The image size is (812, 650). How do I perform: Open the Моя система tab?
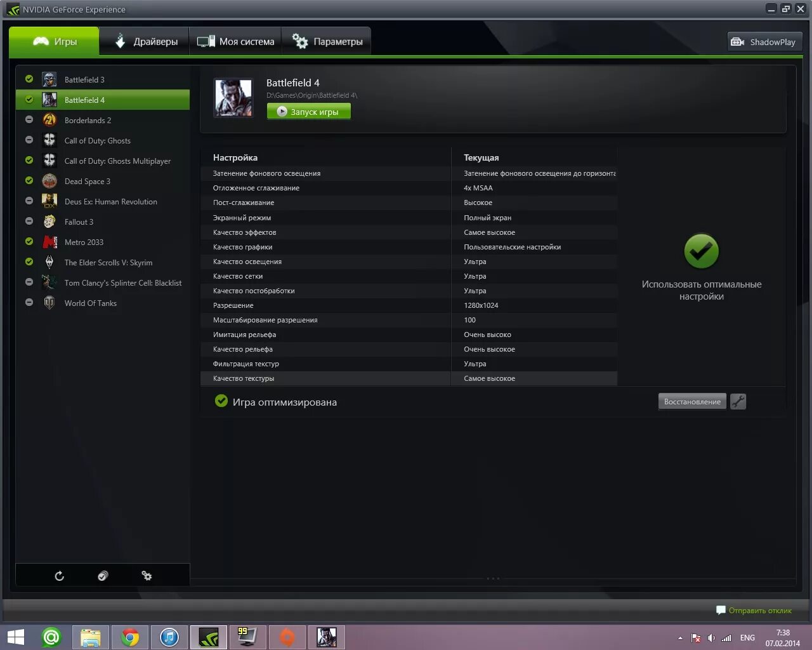(235, 41)
